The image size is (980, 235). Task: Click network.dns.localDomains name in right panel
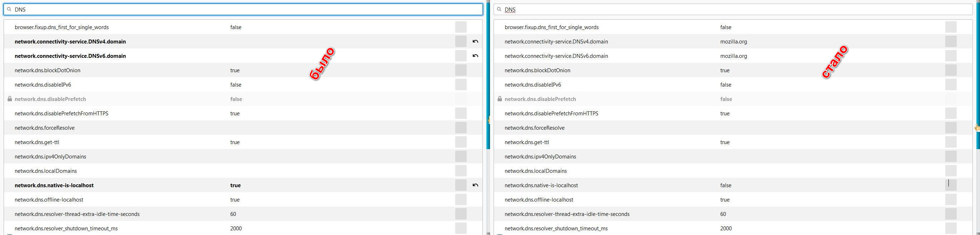[x=536, y=171]
